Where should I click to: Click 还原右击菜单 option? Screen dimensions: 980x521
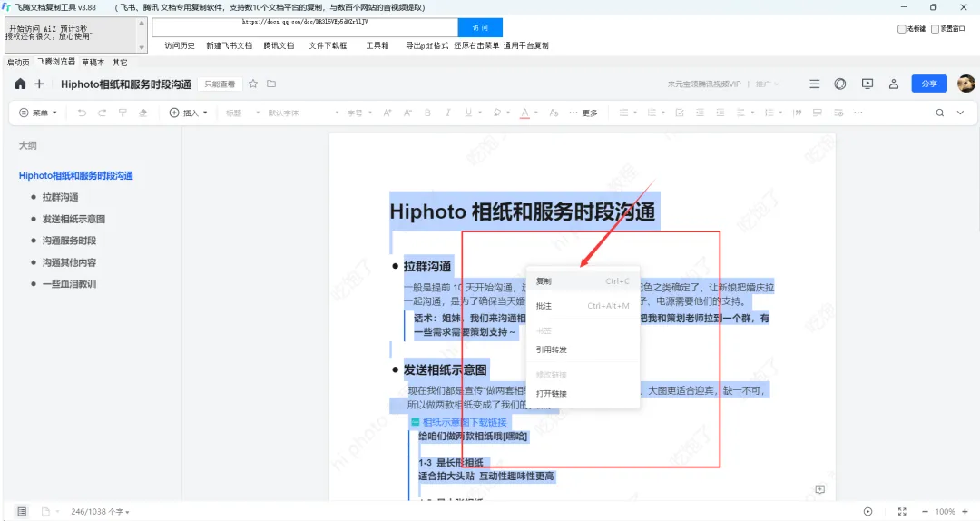tap(476, 45)
